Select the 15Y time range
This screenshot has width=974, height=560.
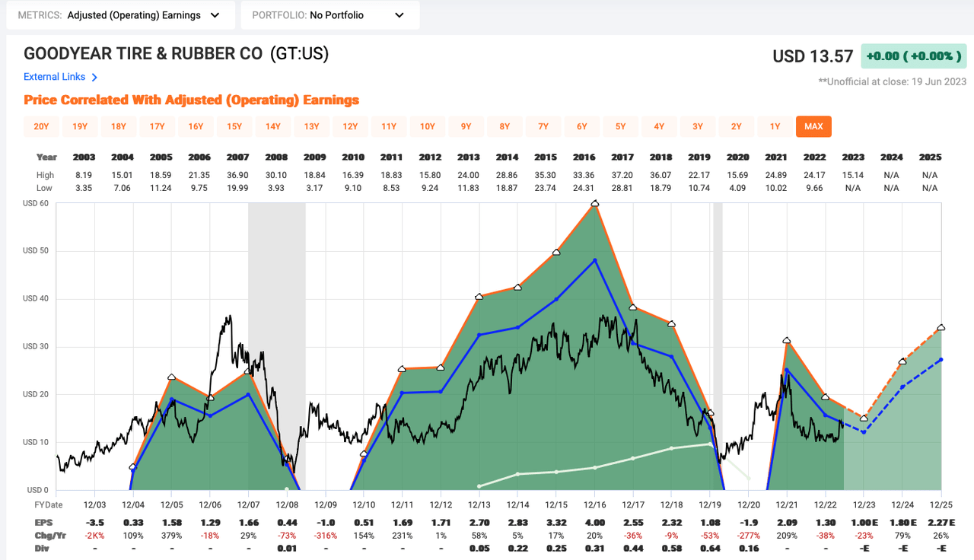(x=234, y=126)
